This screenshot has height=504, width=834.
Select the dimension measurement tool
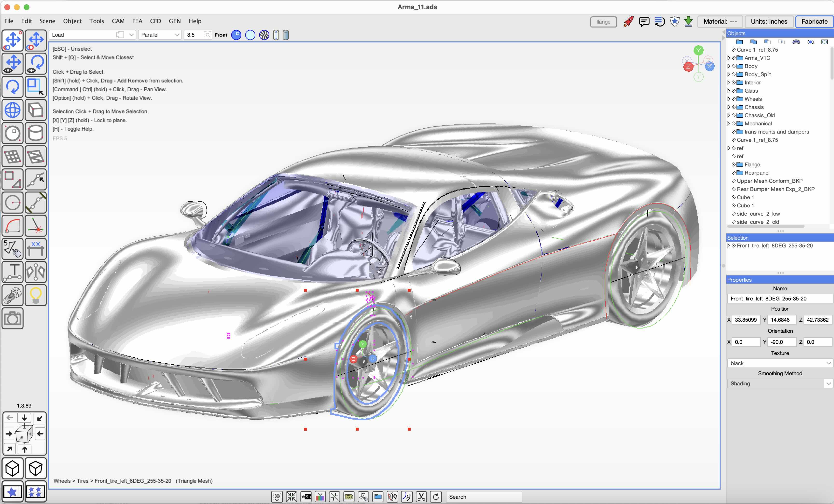coord(35,249)
